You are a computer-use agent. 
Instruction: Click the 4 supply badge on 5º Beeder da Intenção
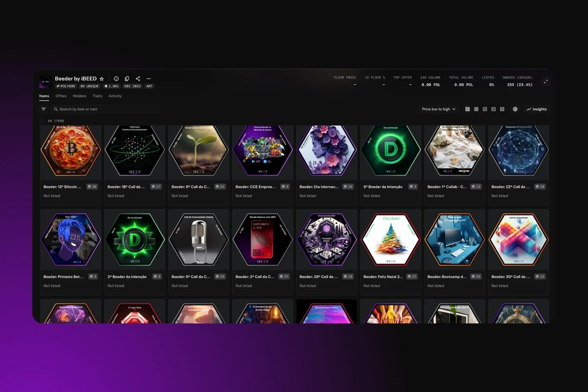[413, 187]
